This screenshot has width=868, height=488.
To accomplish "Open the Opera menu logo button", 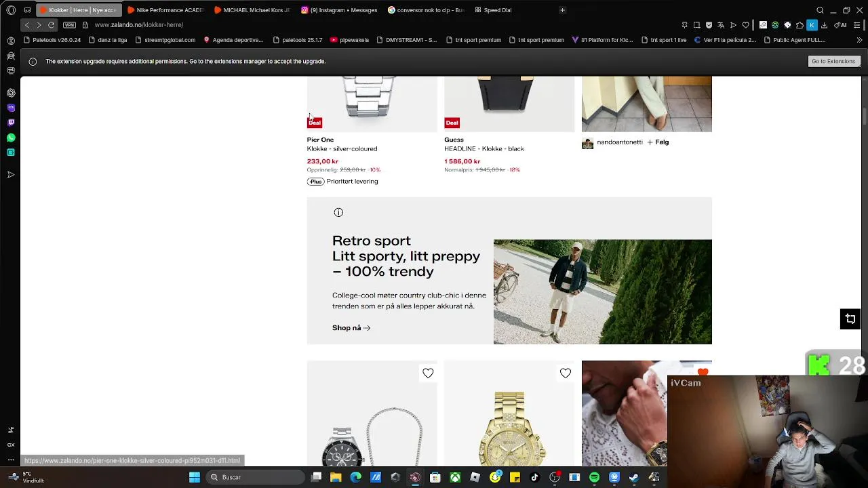I will [x=11, y=10].
